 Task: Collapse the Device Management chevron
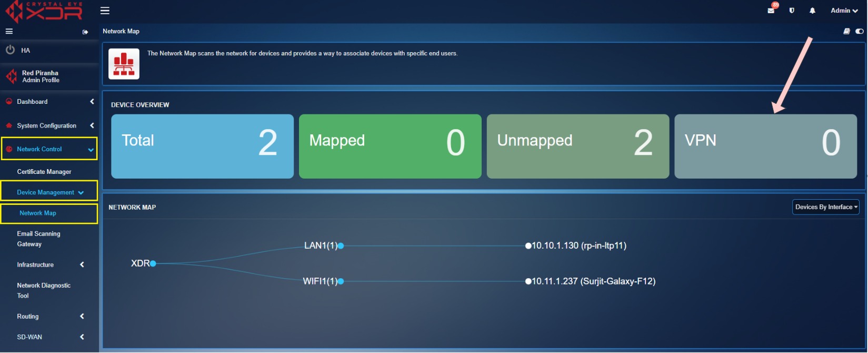click(81, 193)
